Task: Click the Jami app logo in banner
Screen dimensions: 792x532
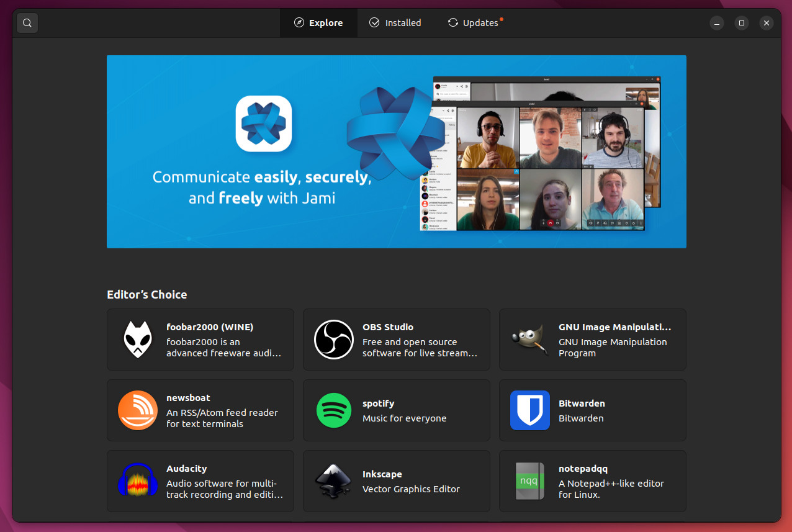Action: pyautogui.click(x=264, y=124)
